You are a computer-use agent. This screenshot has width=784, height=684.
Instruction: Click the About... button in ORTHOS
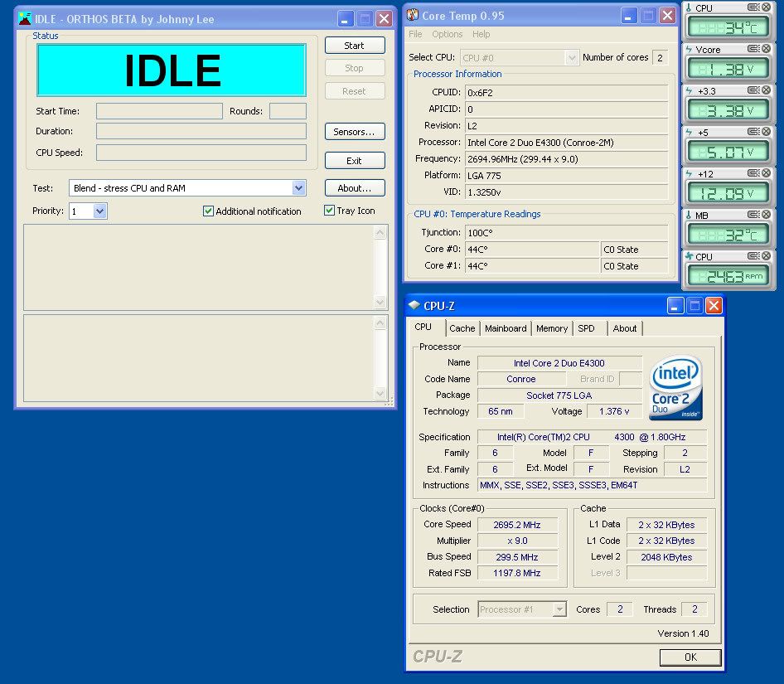point(355,188)
